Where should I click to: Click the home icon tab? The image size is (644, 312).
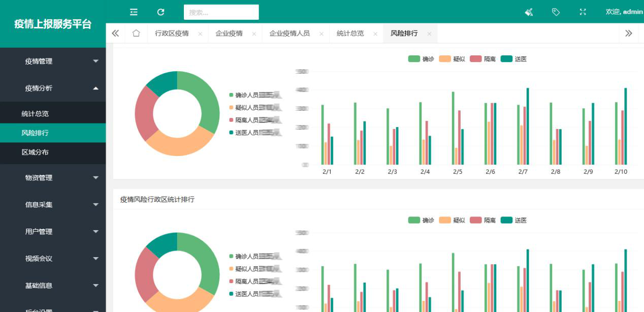click(x=136, y=33)
